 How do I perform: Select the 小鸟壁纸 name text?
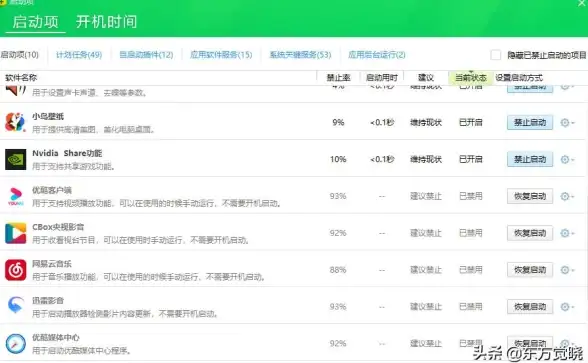48,117
